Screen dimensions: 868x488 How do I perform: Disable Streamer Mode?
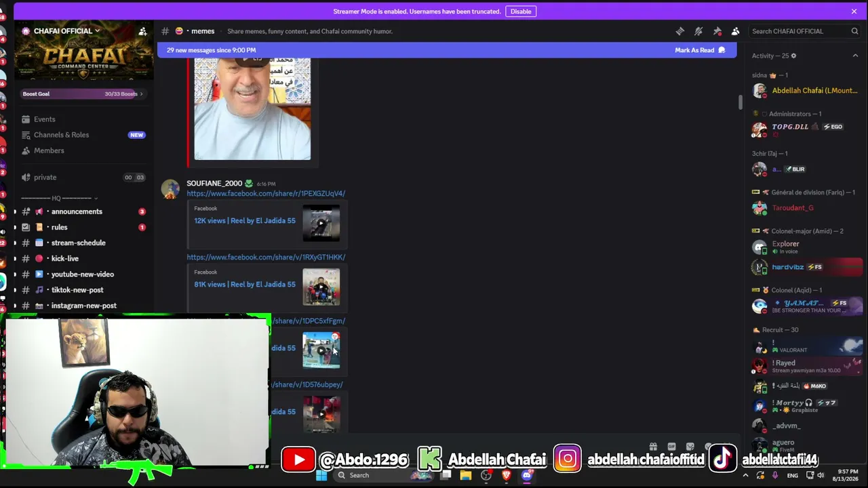(x=521, y=12)
